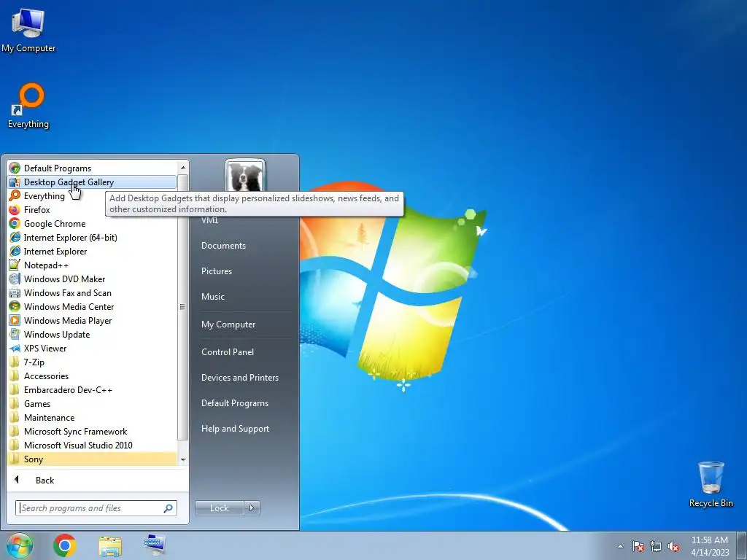
Task: Click Show desktop strip at taskbar end
Action: coord(741,545)
